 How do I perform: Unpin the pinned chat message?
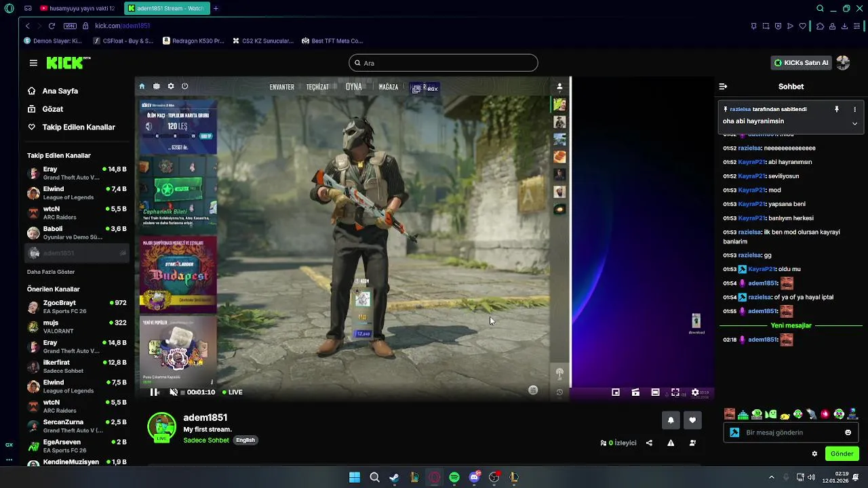tap(837, 109)
